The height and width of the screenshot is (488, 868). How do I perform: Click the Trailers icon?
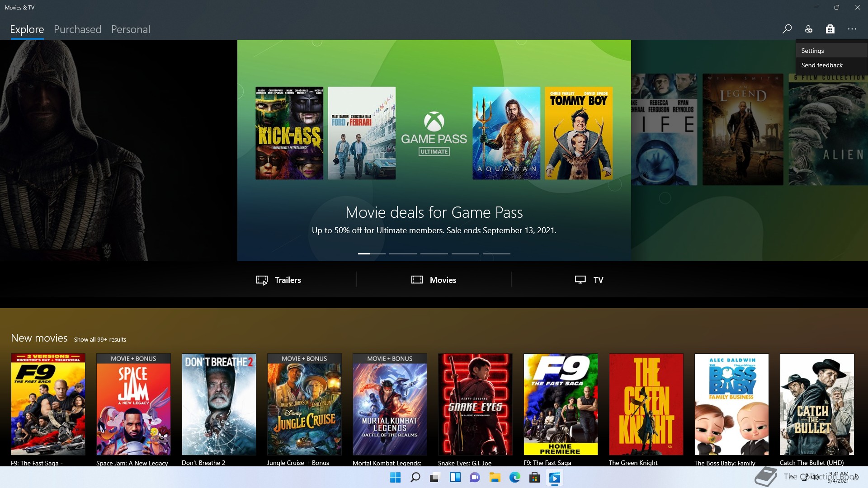[x=262, y=280]
